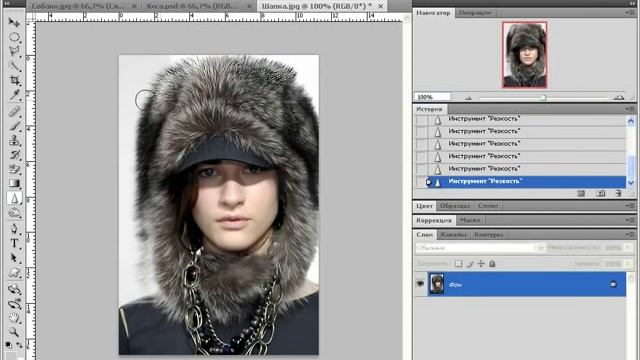The width and height of the screenshot is (640, 360).
Task: Open the Navigator panel options menu
Action: [x=630, y=13]
